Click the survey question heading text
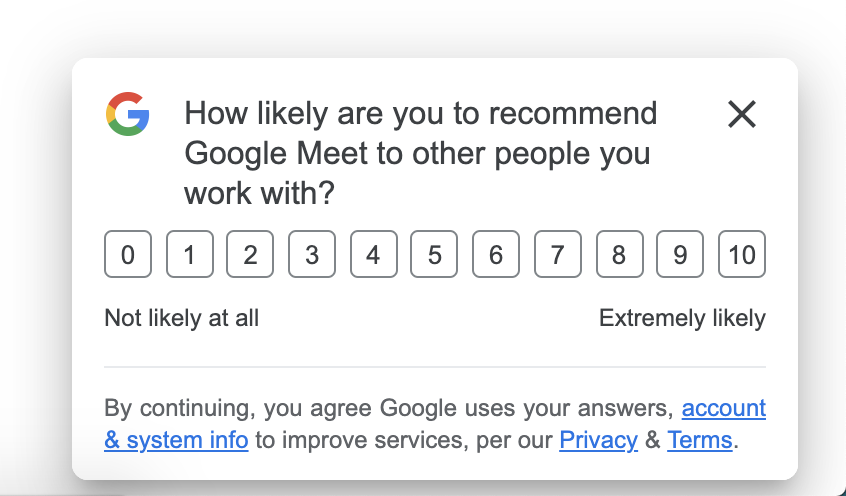 click(421, 153)
